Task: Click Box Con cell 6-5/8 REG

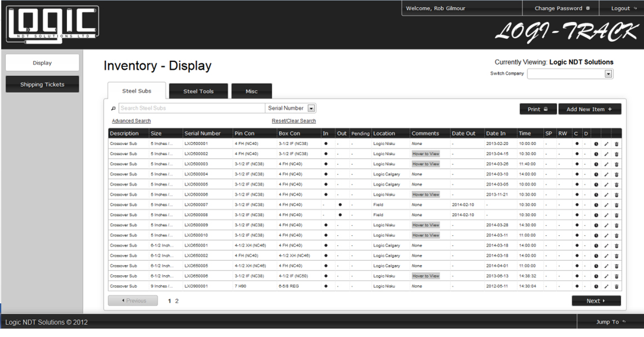Action: pyautogui.click(x=289, y=286)
